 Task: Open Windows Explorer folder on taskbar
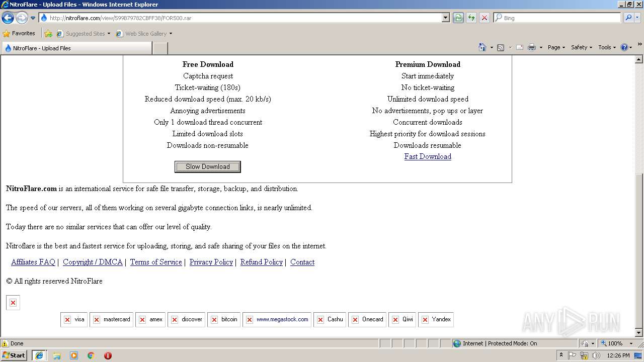click(57, 355)
